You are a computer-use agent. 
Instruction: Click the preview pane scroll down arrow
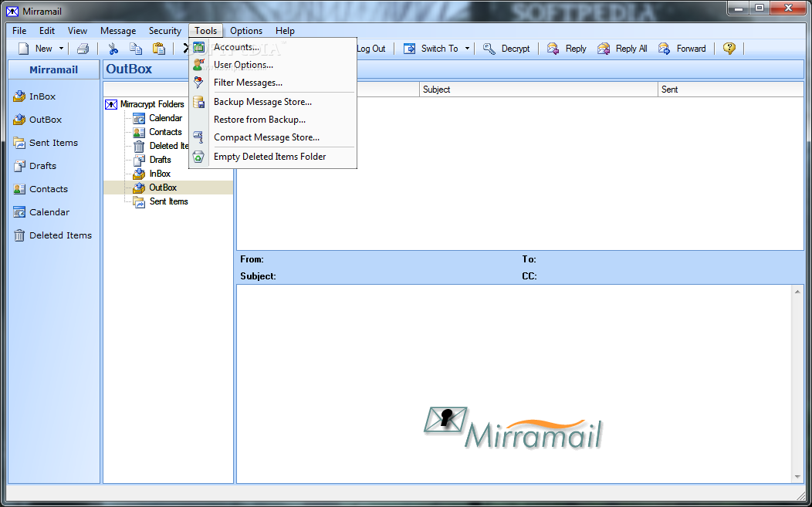797,477
